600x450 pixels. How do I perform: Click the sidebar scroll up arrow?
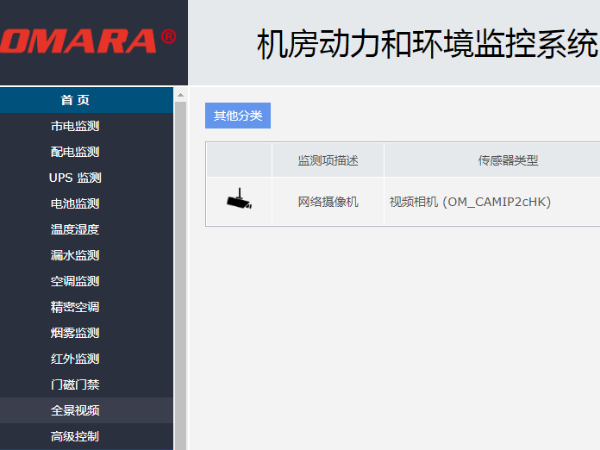pos(181,96)
